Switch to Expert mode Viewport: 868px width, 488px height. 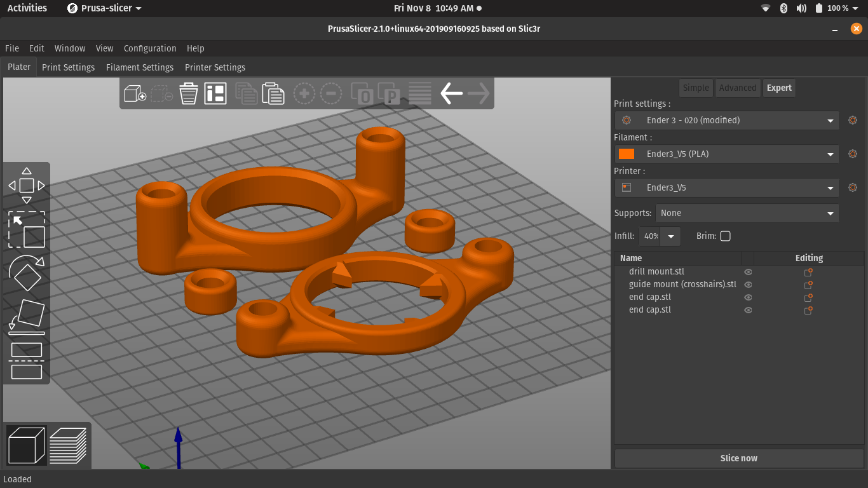(779, 88)
